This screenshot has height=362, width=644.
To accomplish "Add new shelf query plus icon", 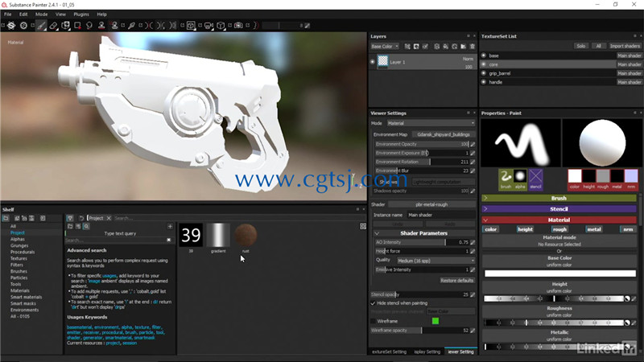I will [x=170, y=226].
